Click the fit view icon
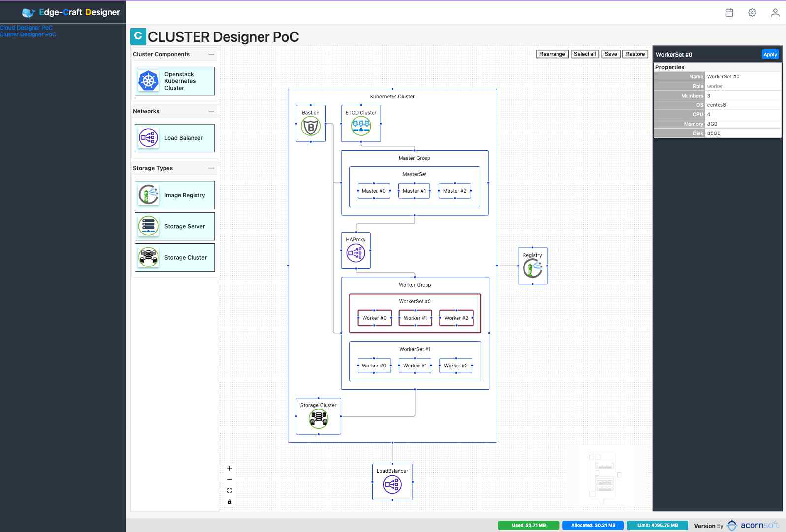This screenshot has width=786, height=532. (229, 491)
